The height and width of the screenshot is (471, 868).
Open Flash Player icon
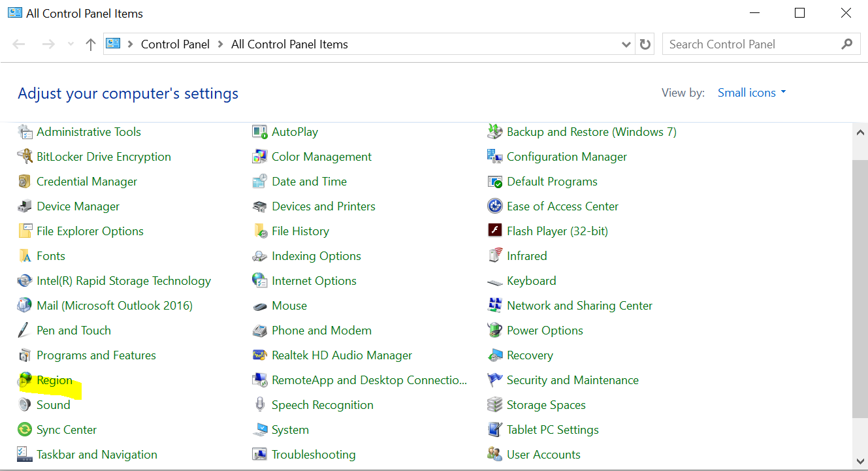(x=494, y=231)
